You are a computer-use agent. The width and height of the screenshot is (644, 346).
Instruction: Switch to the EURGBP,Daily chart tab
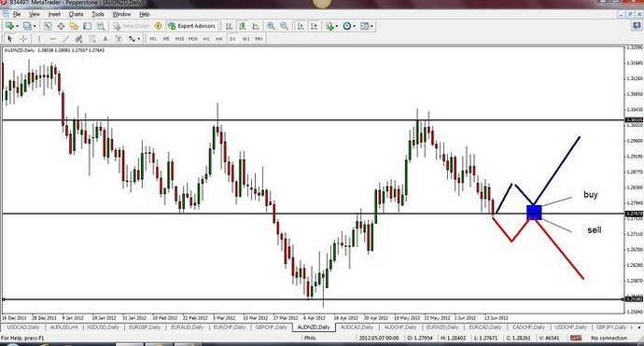144,327
